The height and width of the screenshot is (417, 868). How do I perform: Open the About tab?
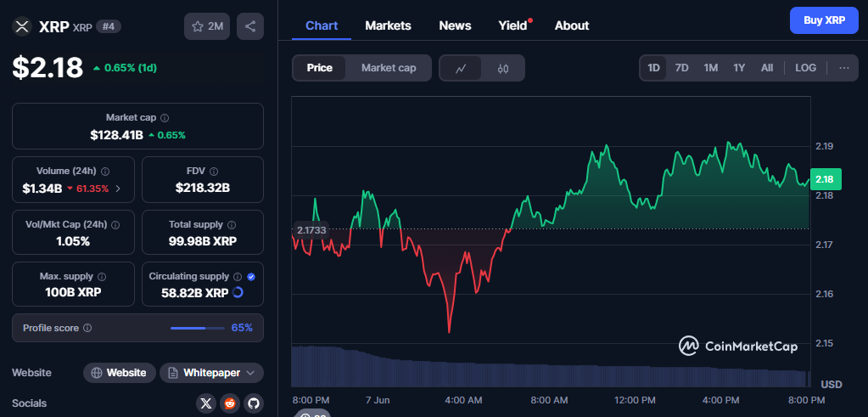pyautogui.click(x=572, y=25)
